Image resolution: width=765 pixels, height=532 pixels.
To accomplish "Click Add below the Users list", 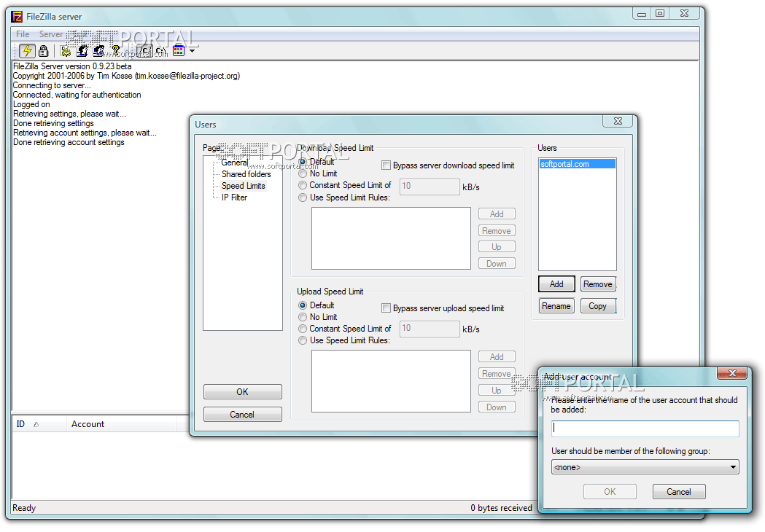I will coord(556,283).
